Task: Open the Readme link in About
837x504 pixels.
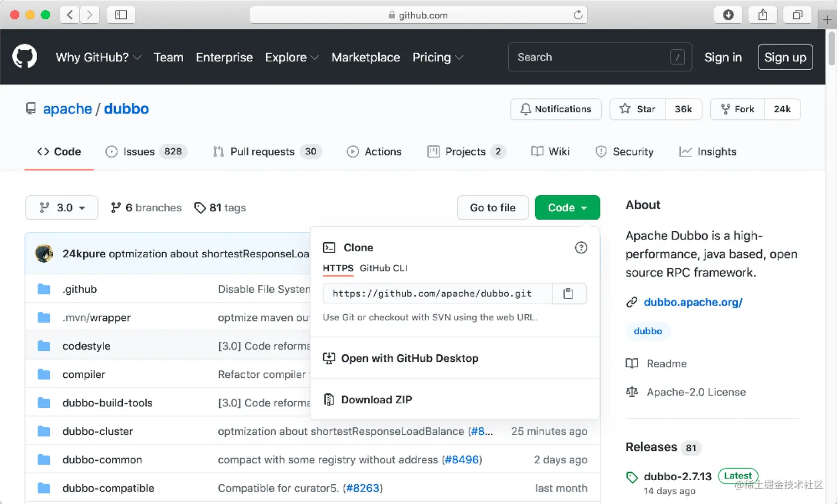Action: [657, 363]
